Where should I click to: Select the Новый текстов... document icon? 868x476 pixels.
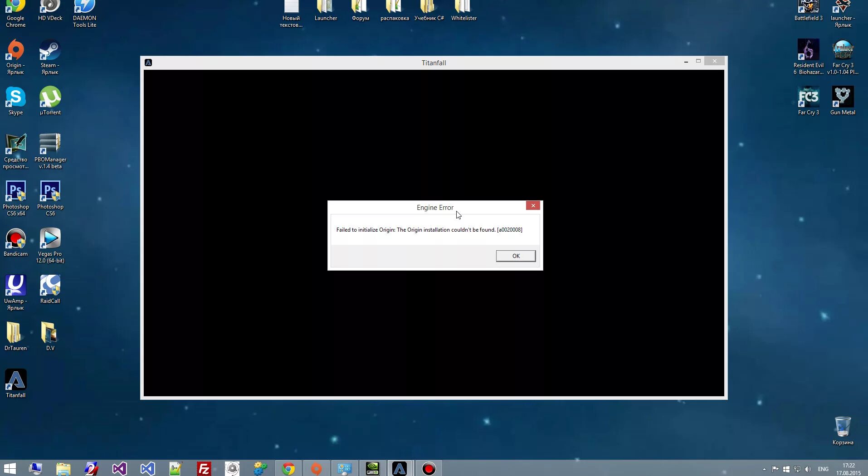pyautogui.click(x=291, y=14)
